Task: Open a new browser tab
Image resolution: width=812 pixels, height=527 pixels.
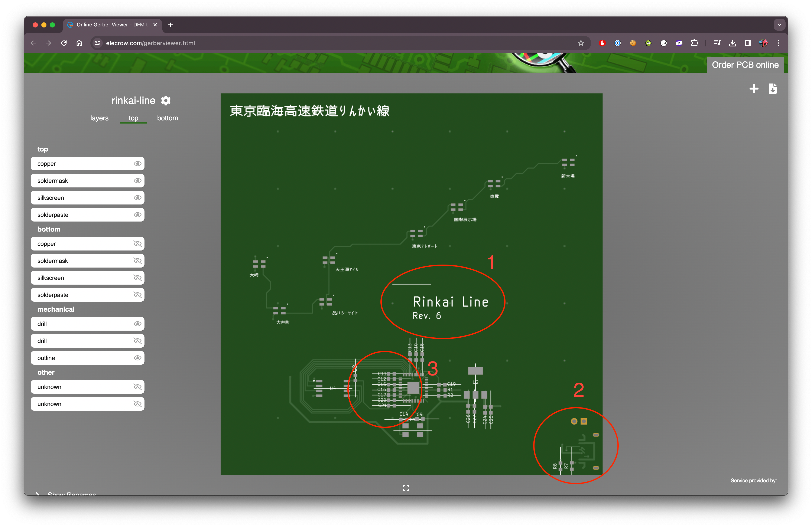Action: [170, 24]
